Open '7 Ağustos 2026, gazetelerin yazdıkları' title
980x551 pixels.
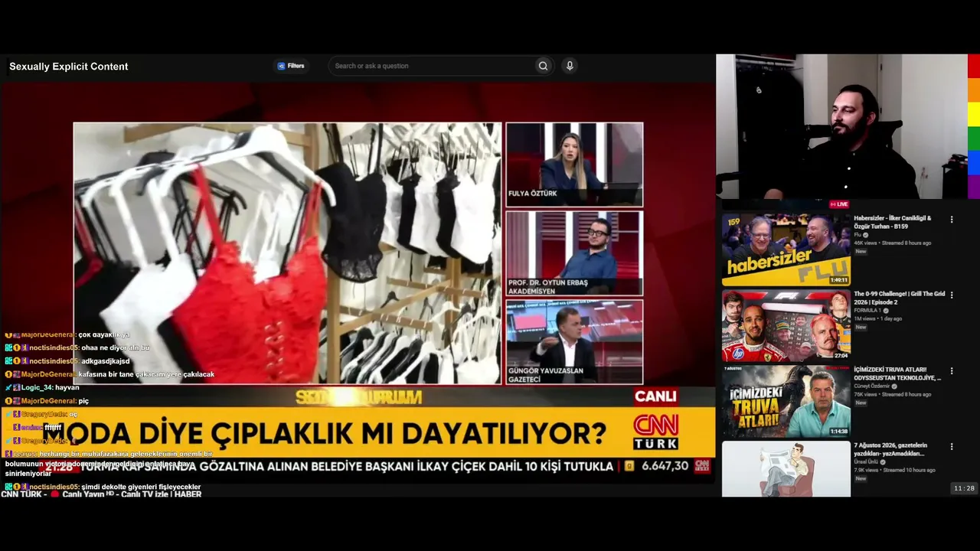[890, 449]
